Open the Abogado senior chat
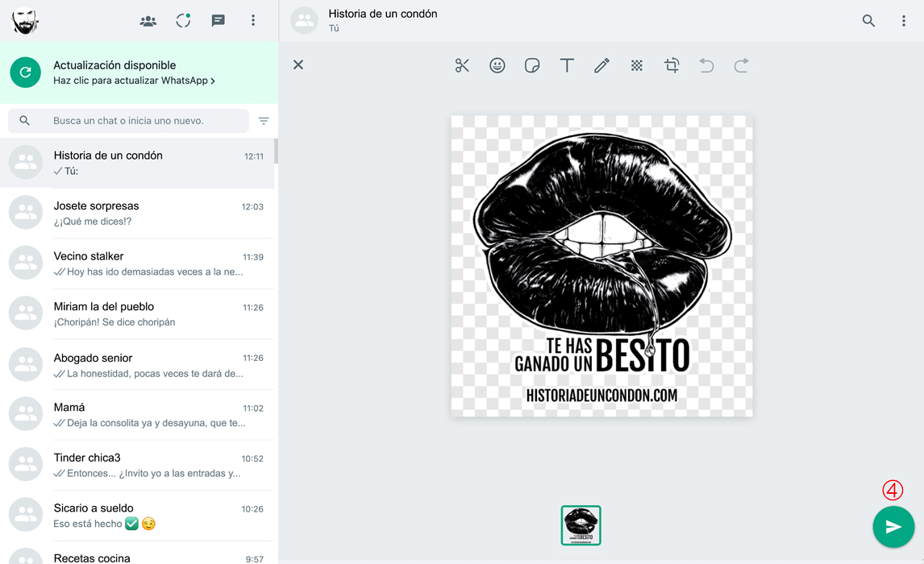Image resolution: width=924 pixels, height=564 pixels. tap(139, 365)
